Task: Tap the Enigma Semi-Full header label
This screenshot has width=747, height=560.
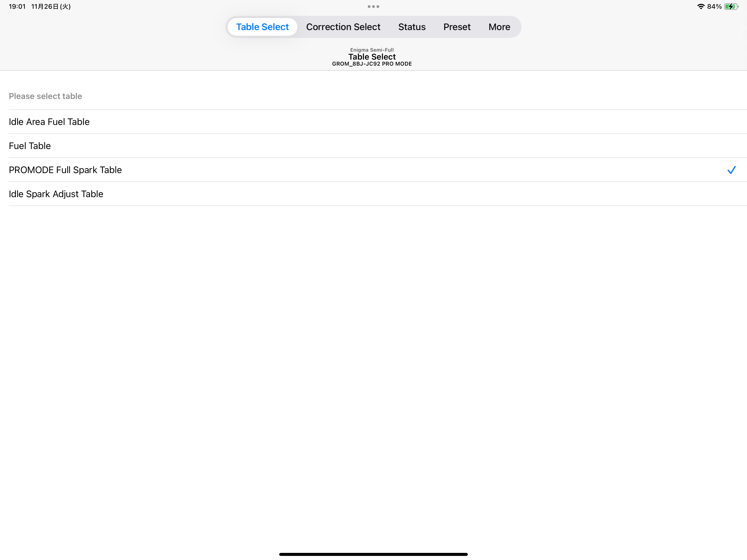Action: [x=372, y=50]
